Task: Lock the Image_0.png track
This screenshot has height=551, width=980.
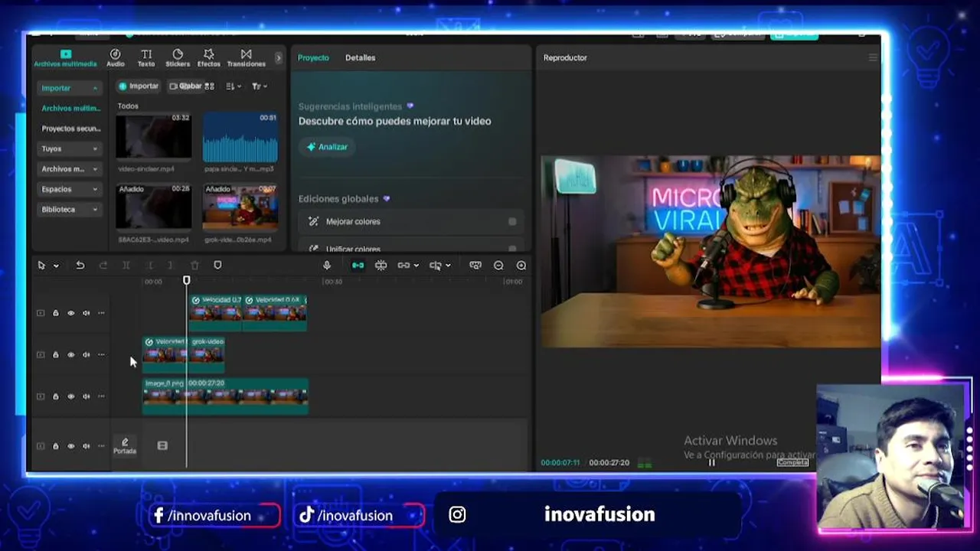Action: pos(55,396)
